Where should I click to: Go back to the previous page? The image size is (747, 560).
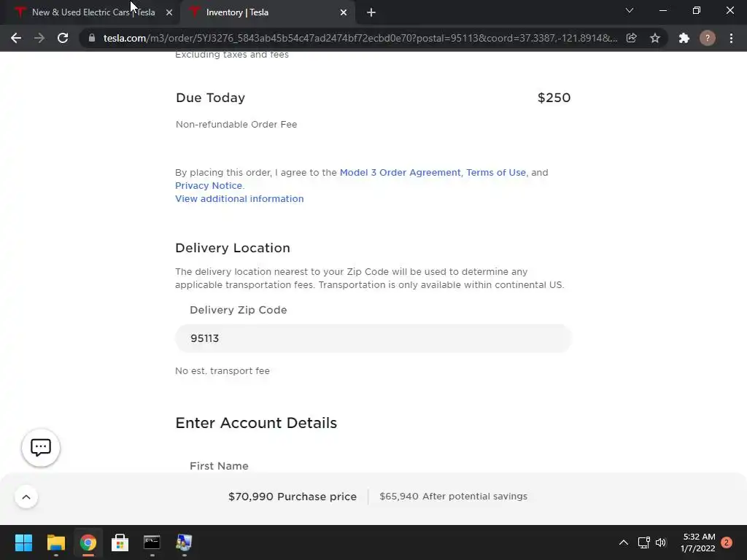(16, 38)
